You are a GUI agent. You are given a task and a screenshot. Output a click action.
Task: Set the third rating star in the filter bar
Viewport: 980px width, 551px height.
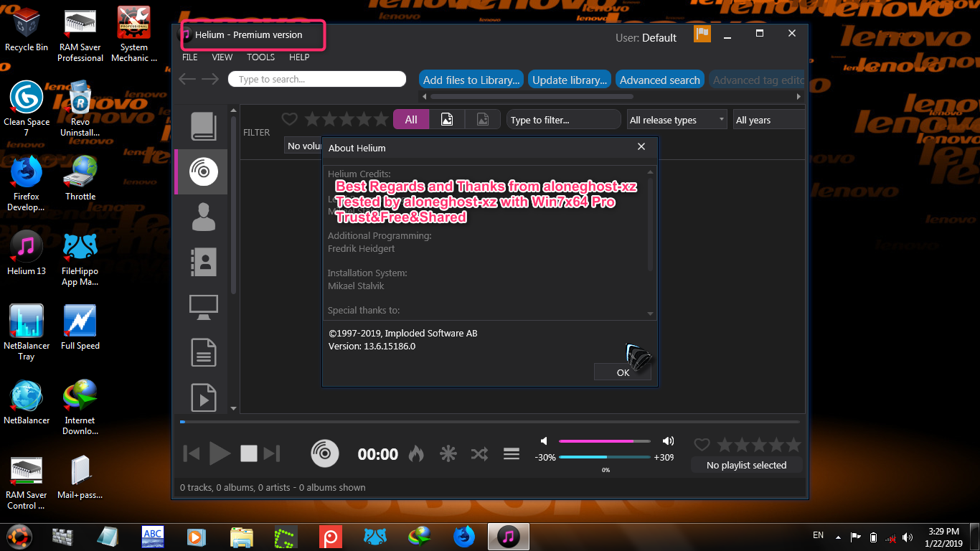[347, 119]
